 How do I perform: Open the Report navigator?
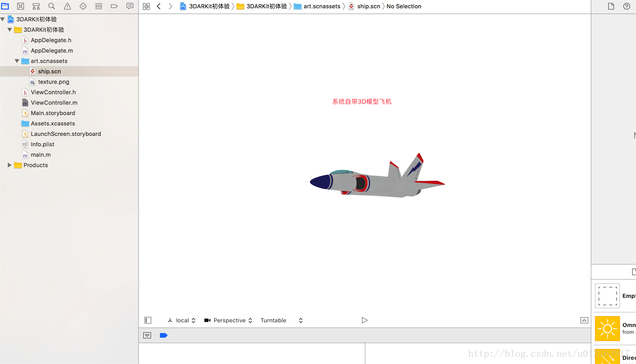(130, 6)
